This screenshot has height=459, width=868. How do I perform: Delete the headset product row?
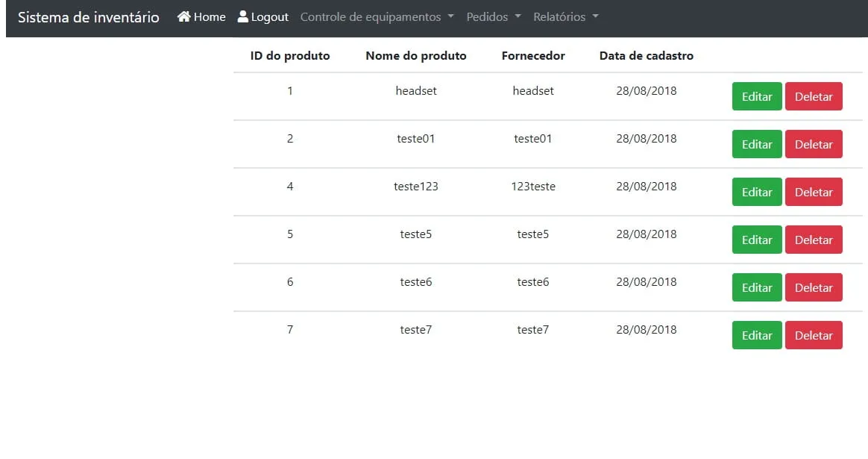tap(814, 96)
